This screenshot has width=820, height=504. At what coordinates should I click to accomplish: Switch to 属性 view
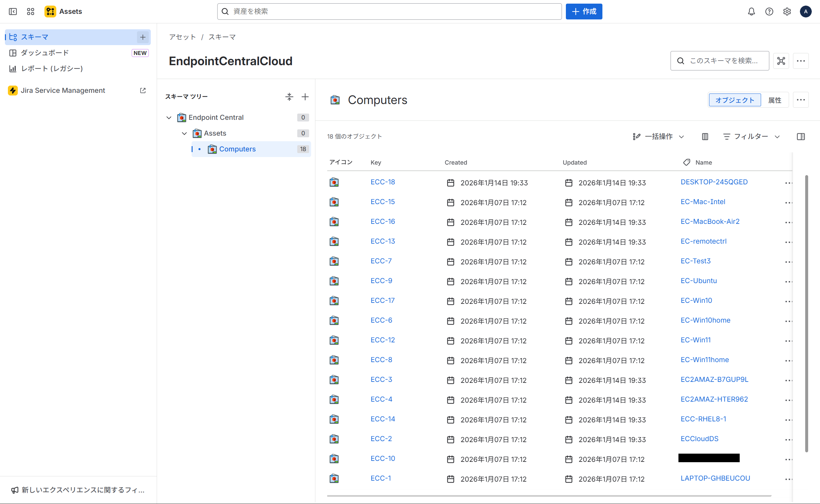tap(775, 100)
